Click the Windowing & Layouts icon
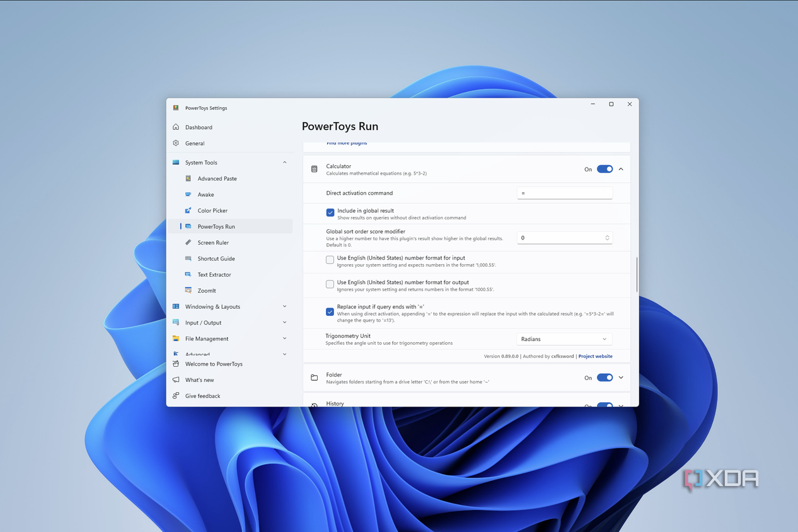 (176, 307)
